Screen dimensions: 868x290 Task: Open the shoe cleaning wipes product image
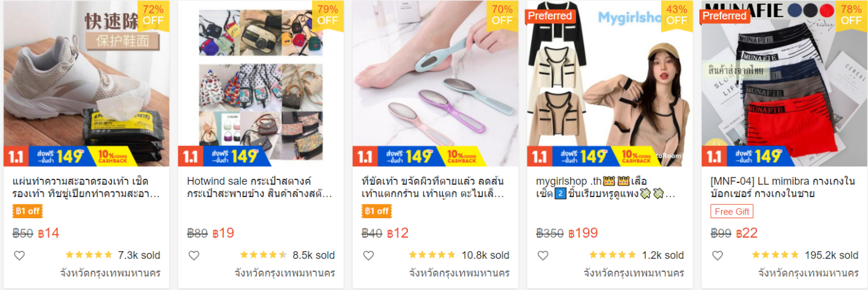coord(86,83)
